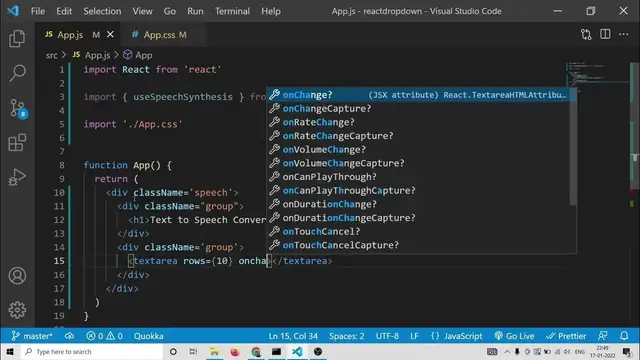This screenshot has height=360, width=640.
Task: Click Quokka in the status bar
Action: point(149,336)
